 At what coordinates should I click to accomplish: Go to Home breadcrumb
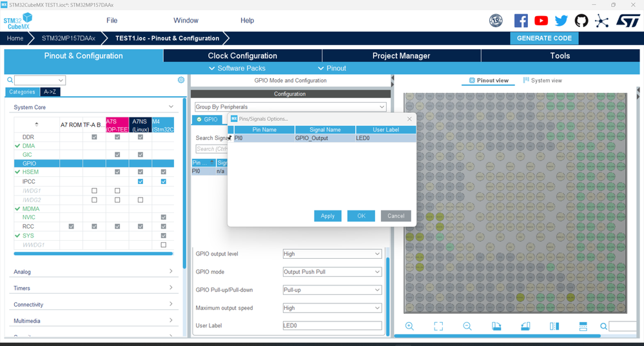pos(15,38)
